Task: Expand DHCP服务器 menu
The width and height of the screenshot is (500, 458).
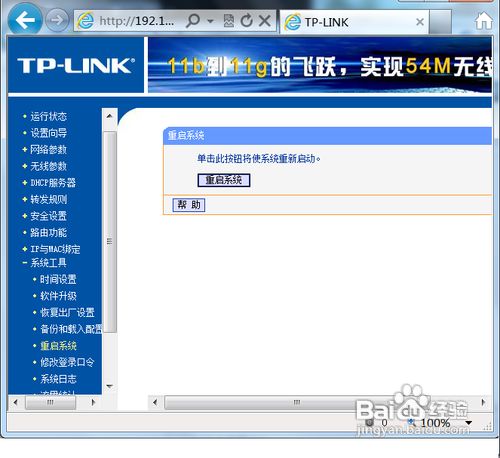Action: click(x=53, y=183)
